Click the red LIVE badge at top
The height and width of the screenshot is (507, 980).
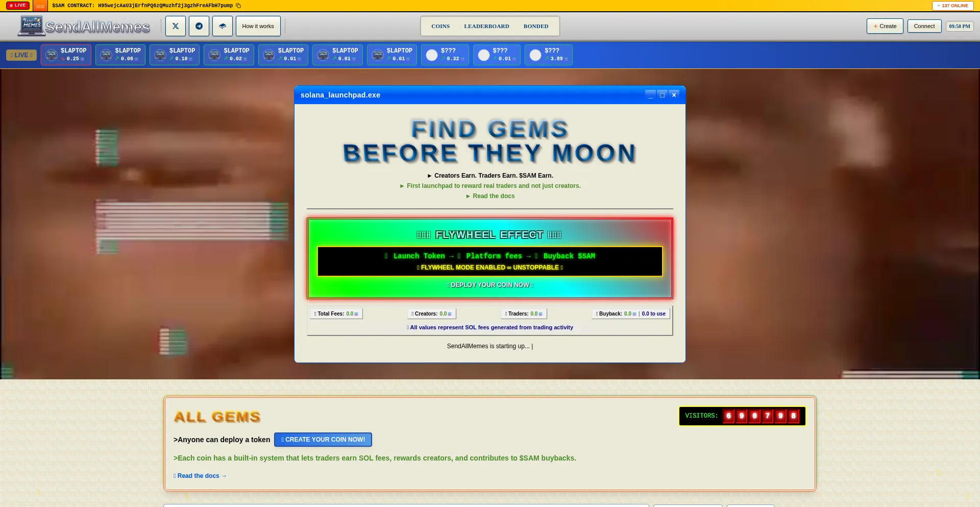click(x=18, y=6)
